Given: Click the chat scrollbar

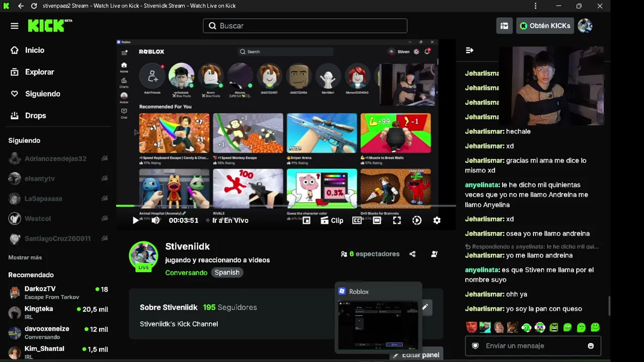Looking at the screenshot, I should (x=608, y=306).
